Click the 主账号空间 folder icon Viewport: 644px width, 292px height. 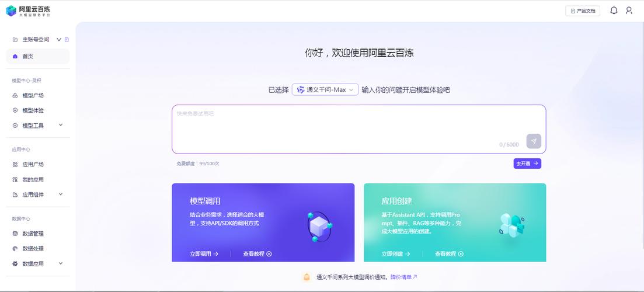(x=15, y=40)
